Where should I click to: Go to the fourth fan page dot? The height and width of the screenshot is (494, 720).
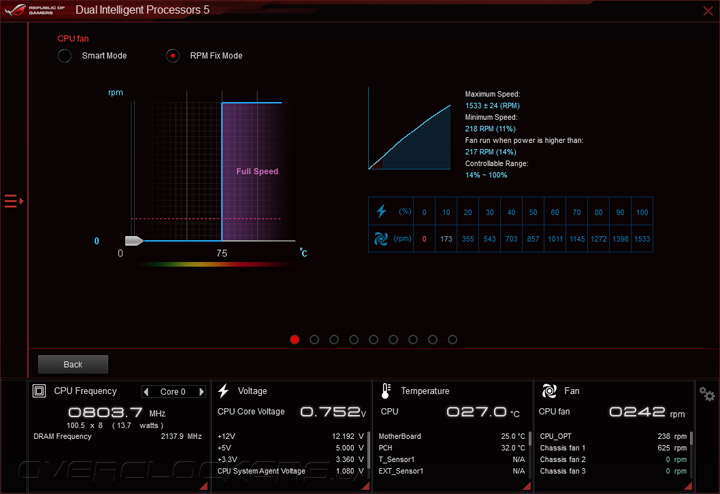point(354,339)
